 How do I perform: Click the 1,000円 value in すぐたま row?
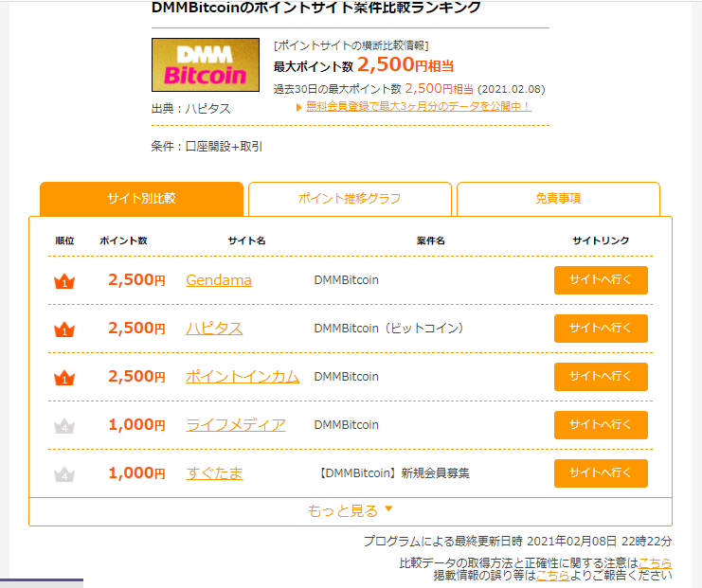click(x=137, y=473)
